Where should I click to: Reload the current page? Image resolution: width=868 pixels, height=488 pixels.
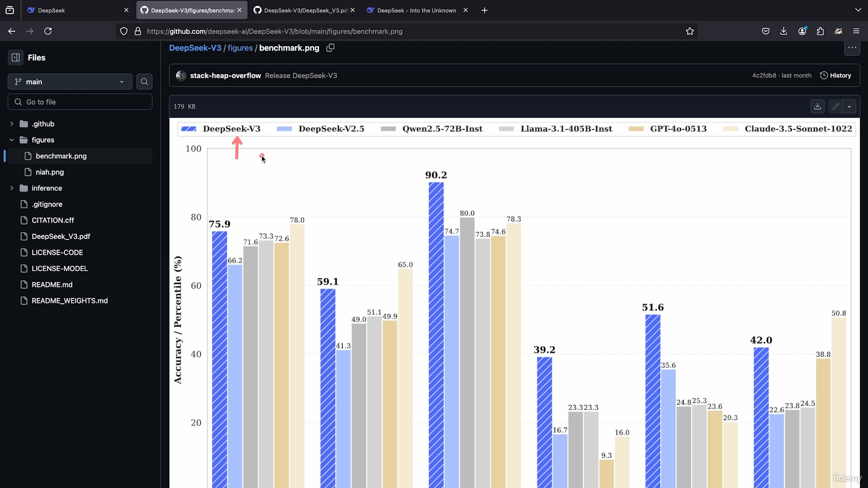[48, 31]
